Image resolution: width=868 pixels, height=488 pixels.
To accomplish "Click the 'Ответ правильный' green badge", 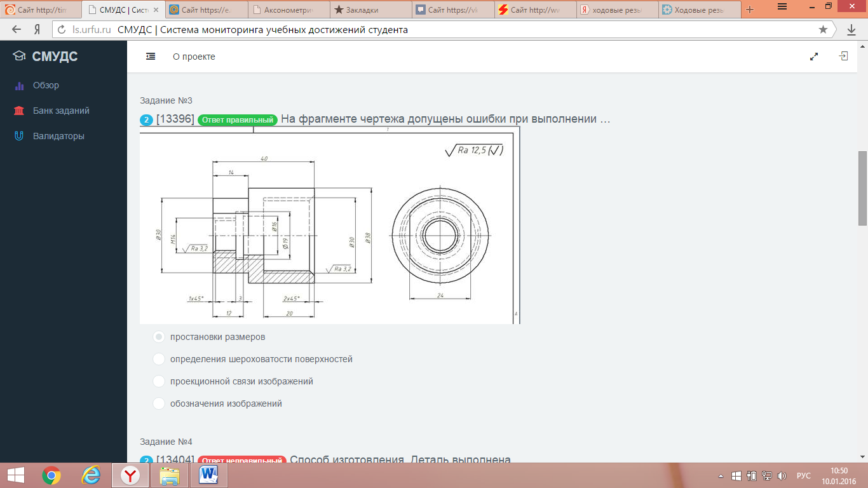I will (x=238, y=120).
